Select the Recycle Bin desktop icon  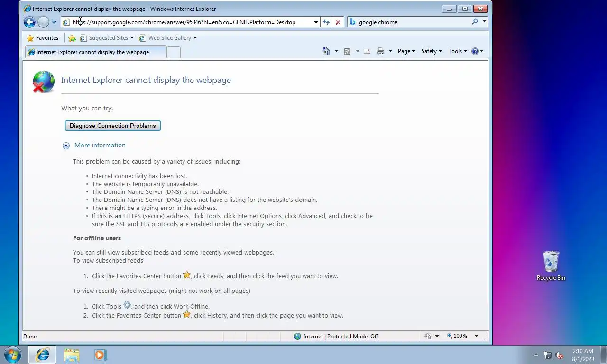click(551, 266)
